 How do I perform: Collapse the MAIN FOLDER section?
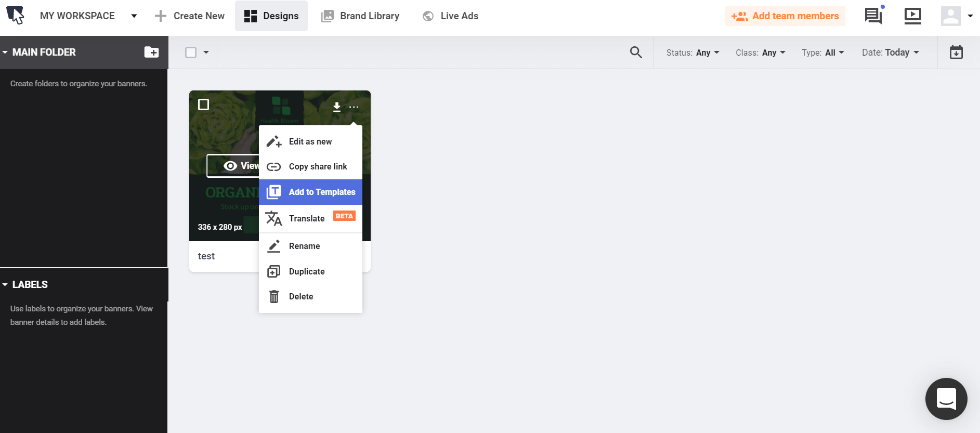point(5,53)
